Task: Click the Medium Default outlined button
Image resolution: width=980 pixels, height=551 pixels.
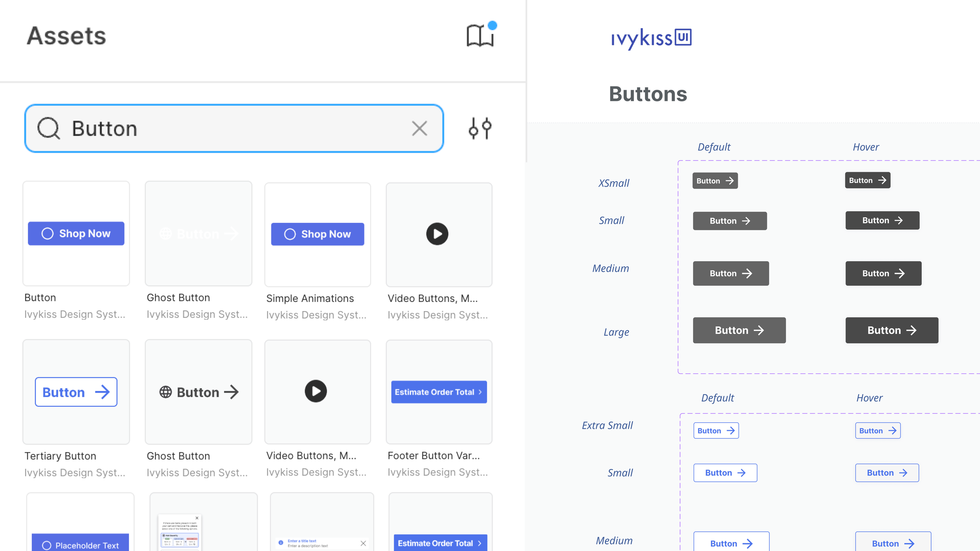Action: coord(731,542)
